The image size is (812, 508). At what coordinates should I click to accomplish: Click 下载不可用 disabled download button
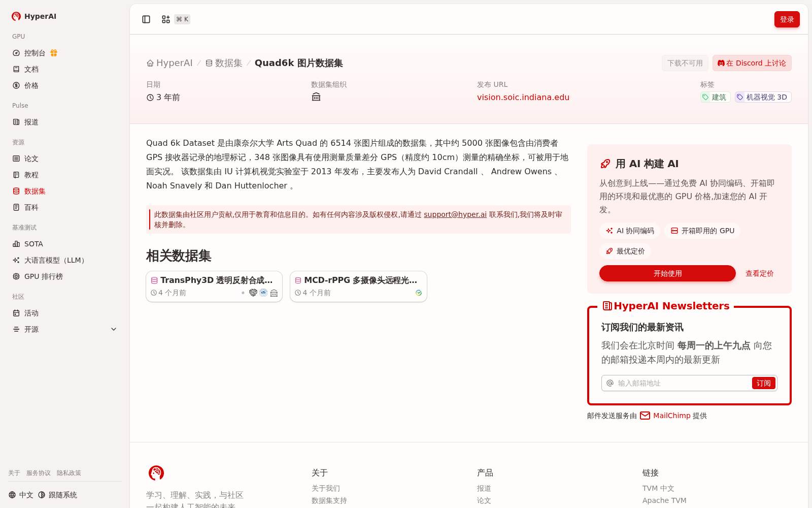click(685, 63)
